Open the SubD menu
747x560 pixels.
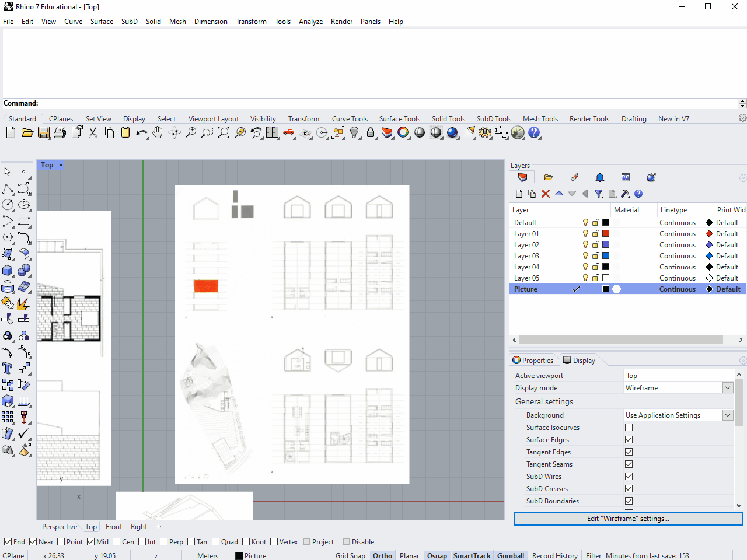(x=130, y=22)
